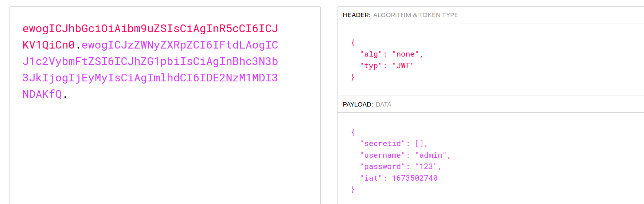This screenshot has height=204, width=644.
Task: Click the "123" password value
Action: pyautogui.click(x=426, y=167)
